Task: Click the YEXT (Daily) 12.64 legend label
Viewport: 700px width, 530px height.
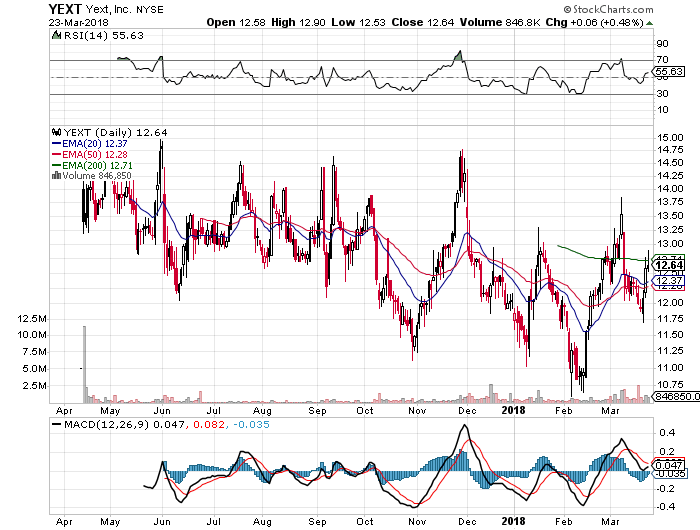Action: pos(115,132)
